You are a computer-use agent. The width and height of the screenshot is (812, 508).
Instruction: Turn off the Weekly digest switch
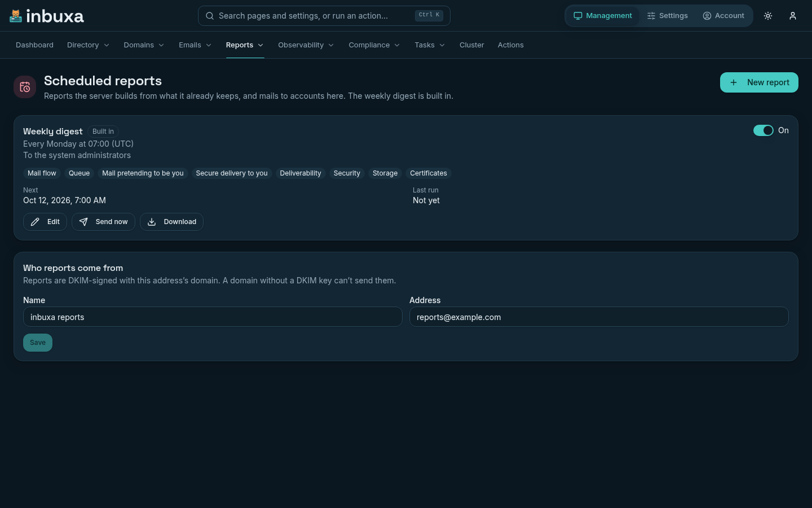pyautogui.click(x=764, y=130)
